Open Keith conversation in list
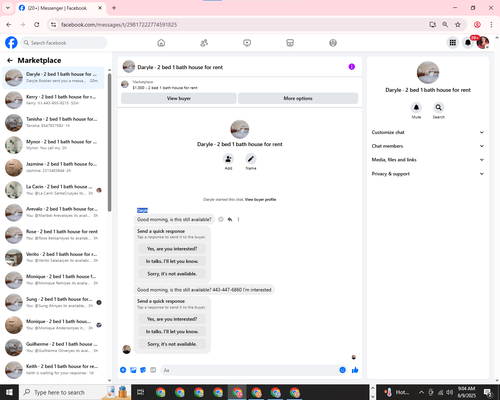Image resolution: width=500 pixels, height=400 pixels. pos(53,369)
